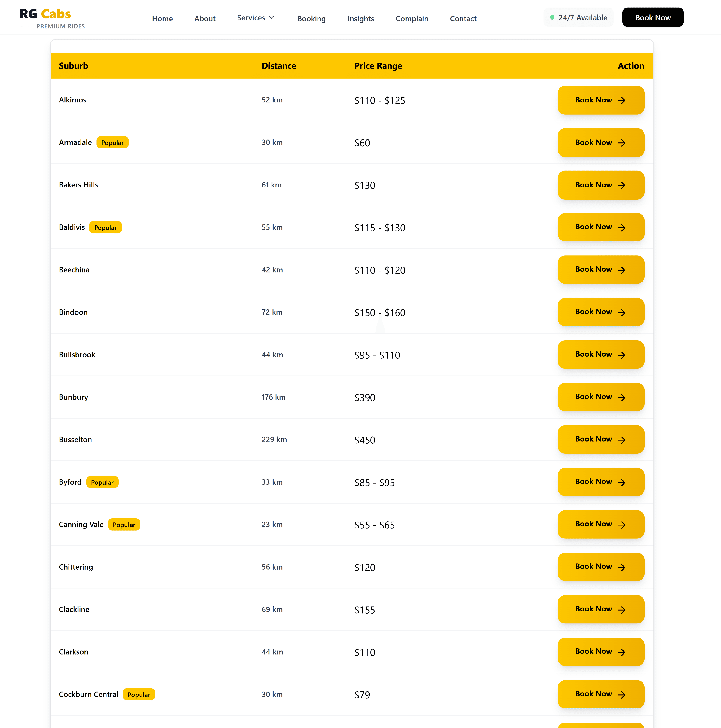Navigate to the Contact page

tap(463, 18)
